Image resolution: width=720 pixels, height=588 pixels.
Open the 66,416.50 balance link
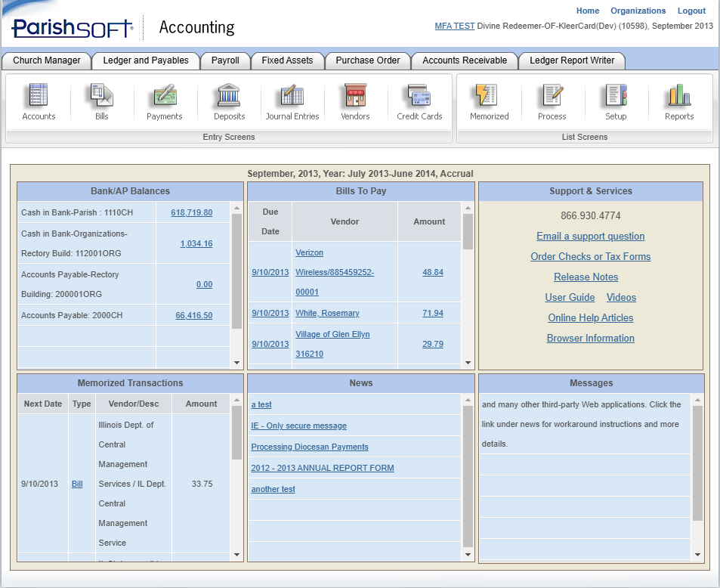tap(193, 316)
